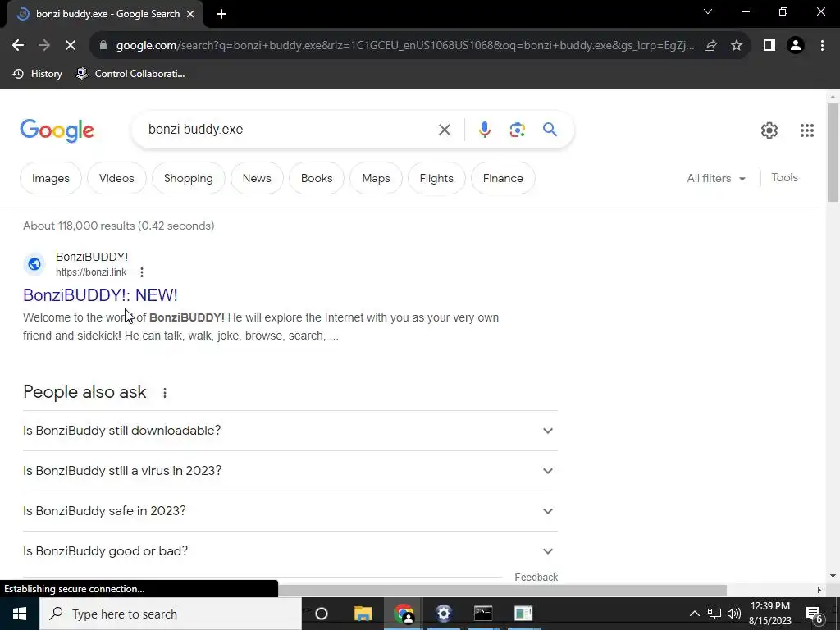The width and height of the screenshot is (840, 630).
Task: Switch to Finance results
Action: (503, 178)
